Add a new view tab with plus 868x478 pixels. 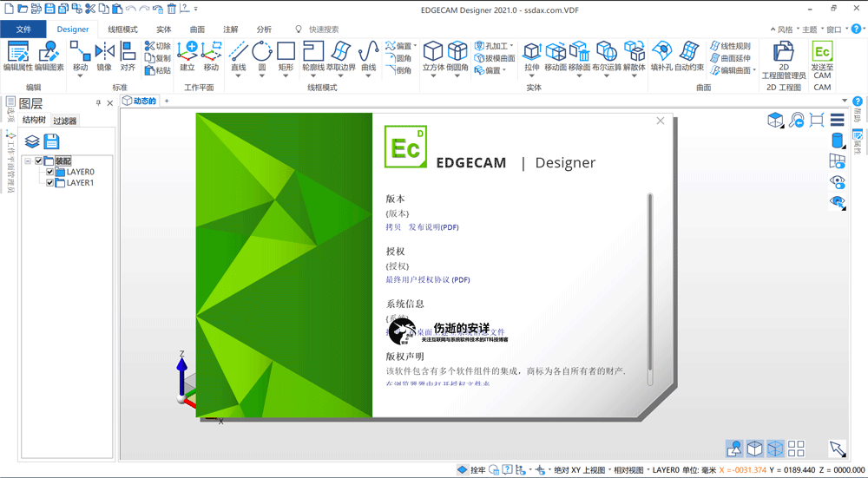tap(166, 101)
